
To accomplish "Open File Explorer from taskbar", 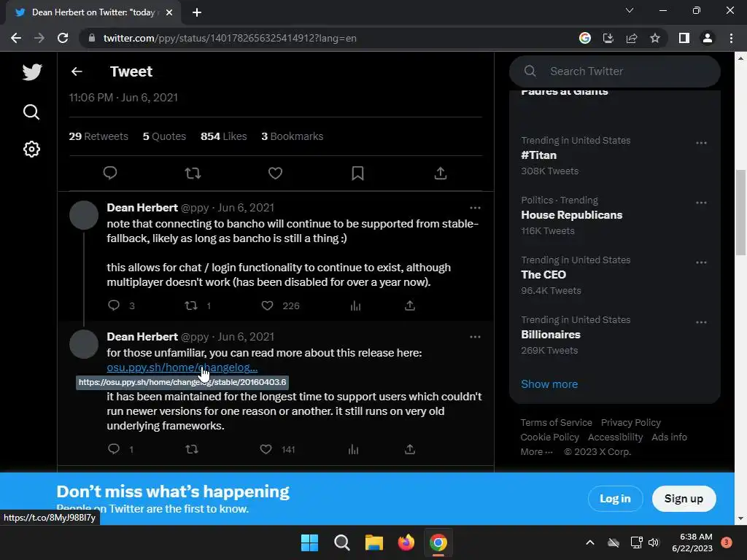I will coord(374,542).
